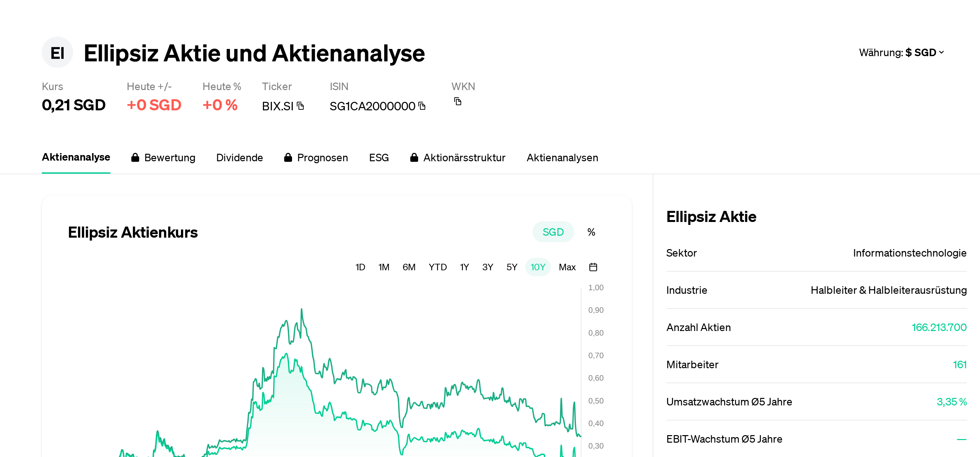The image size is (980, 457).
Task: Copy the ISIN SG1CA2000000 with its copy icon
Action: click(421, 106)
